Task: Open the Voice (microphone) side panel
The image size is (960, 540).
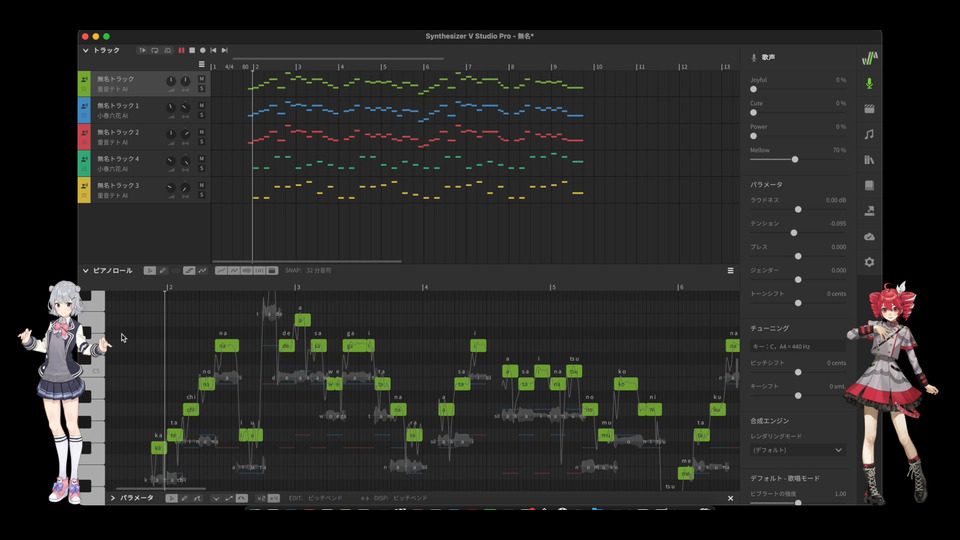Action: pos(869,83)
